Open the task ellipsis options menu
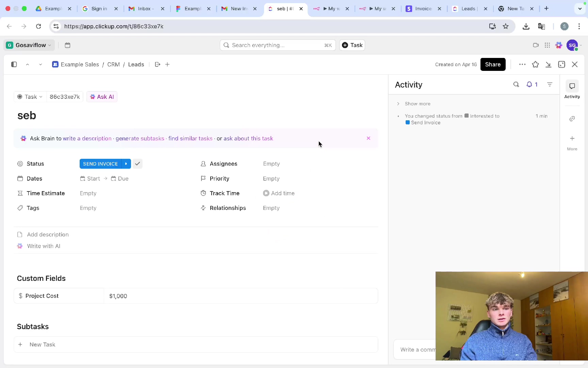Screen dimensions: 588x368 point(522,64)
